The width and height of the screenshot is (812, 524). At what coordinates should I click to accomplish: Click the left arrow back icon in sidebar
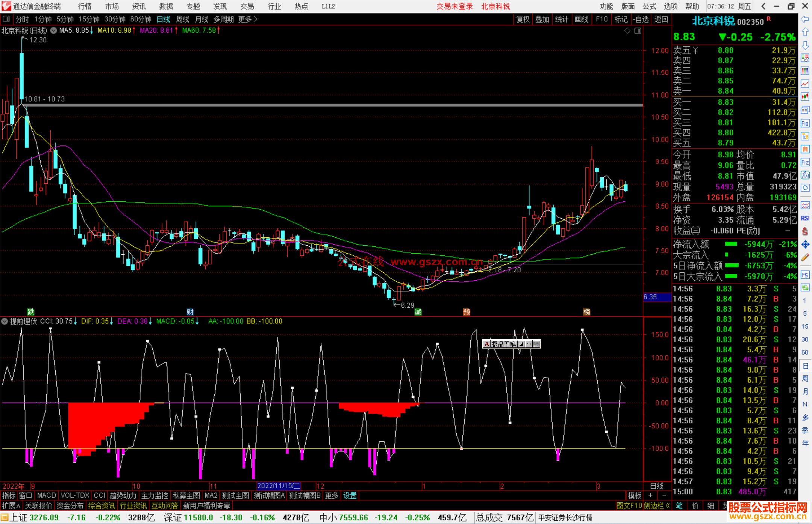click(805, 19)
